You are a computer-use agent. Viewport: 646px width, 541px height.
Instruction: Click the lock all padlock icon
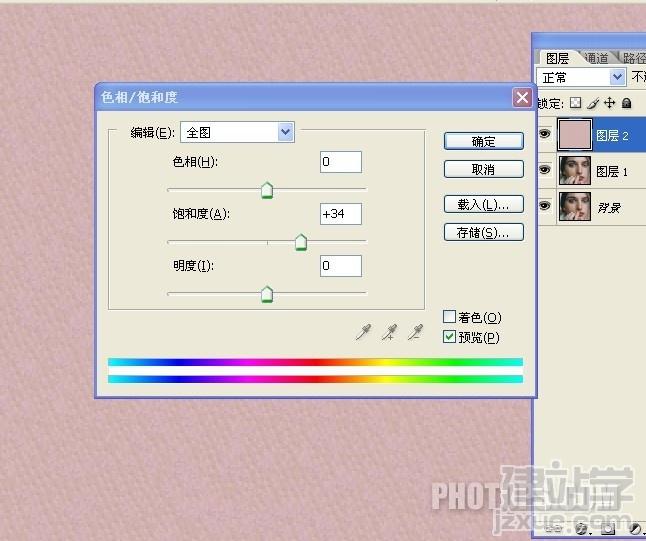[626, 103]
